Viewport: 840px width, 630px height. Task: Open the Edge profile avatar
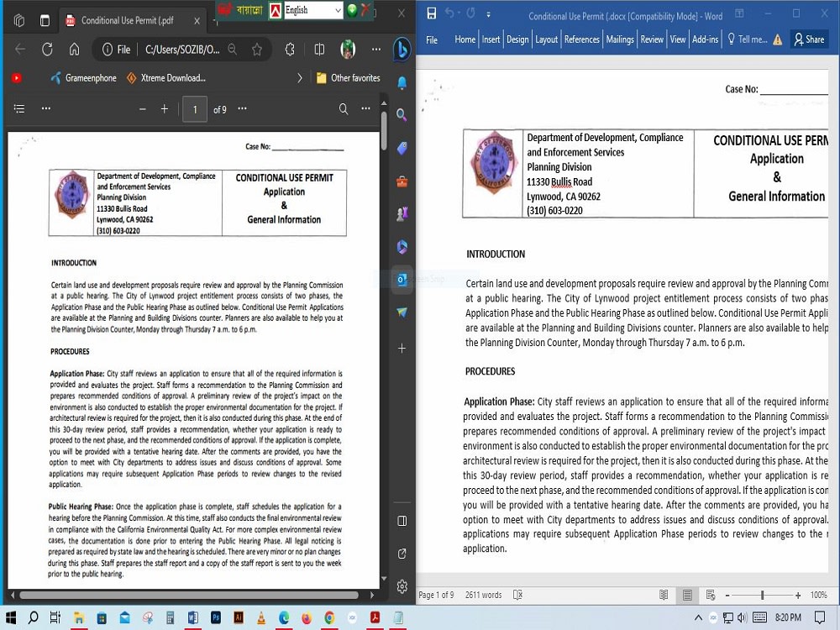[349, 50]
